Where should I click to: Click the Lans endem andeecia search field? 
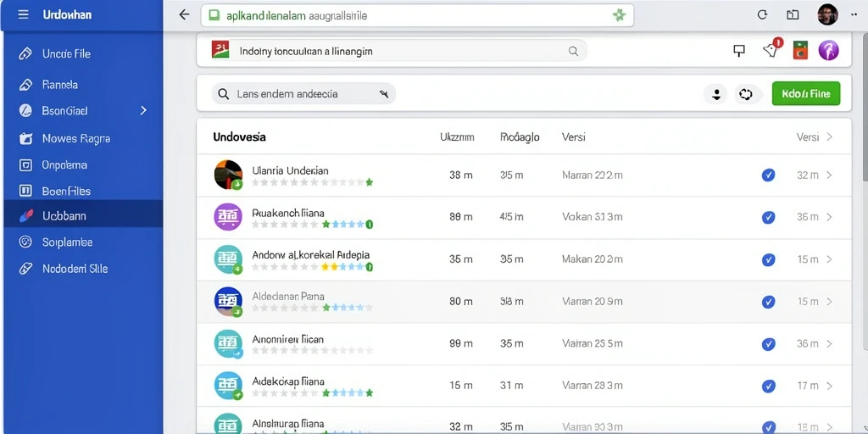303,94
